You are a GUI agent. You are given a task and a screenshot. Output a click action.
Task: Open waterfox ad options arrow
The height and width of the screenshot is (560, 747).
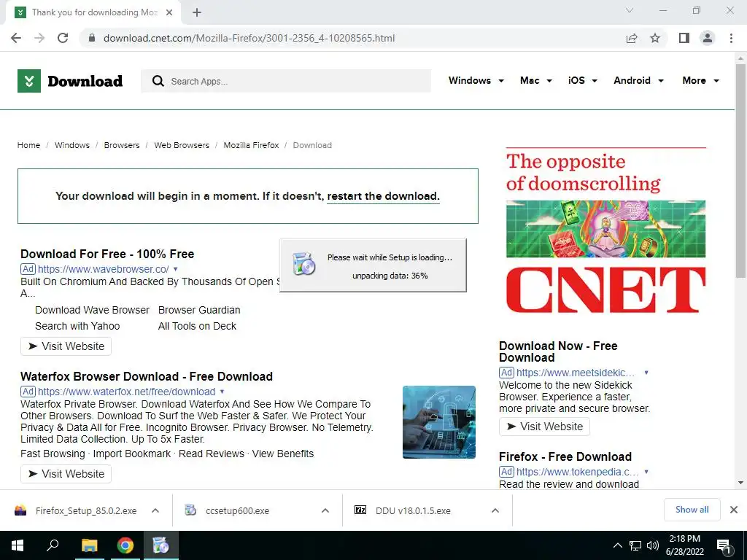click(222, 392)
